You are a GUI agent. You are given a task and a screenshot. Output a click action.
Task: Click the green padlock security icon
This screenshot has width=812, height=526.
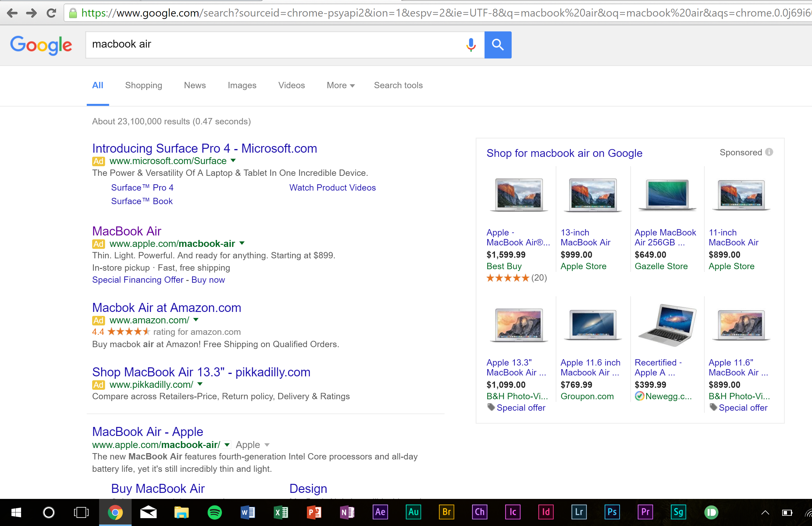(x=73, y=13)
